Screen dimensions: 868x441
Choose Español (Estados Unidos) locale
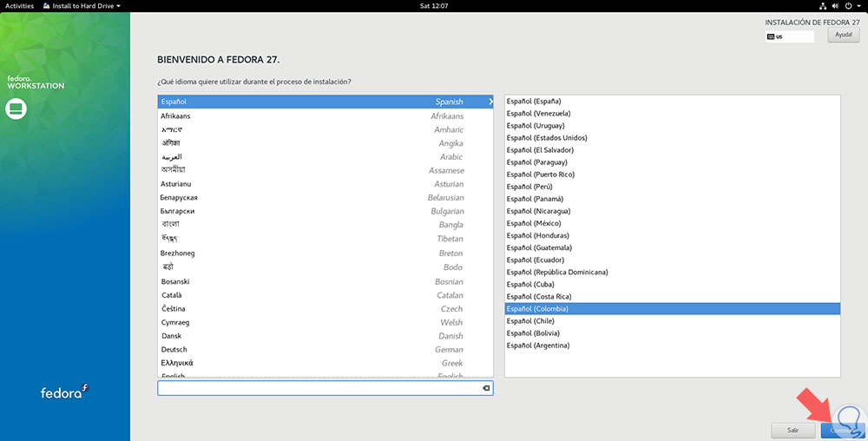point(673,138)
